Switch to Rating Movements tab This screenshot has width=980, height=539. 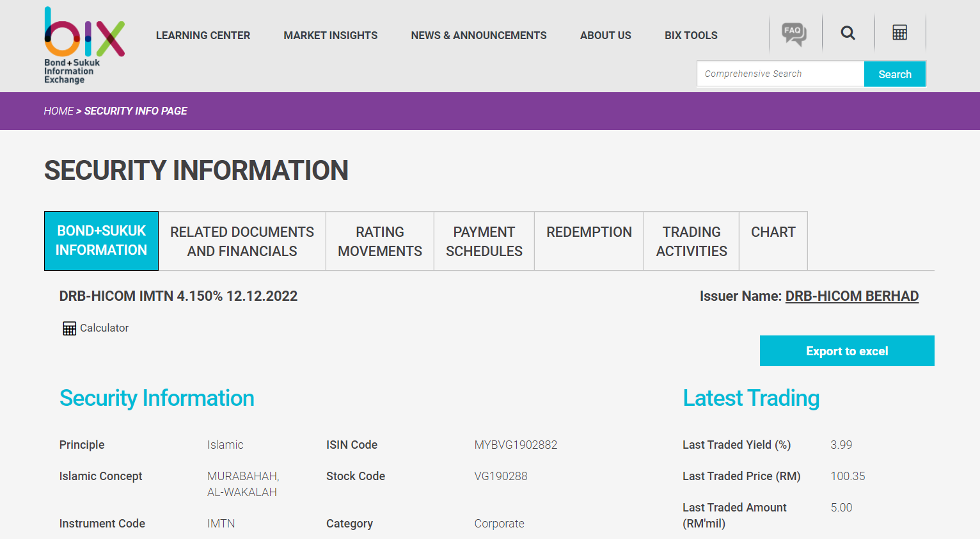click(380, 241)
